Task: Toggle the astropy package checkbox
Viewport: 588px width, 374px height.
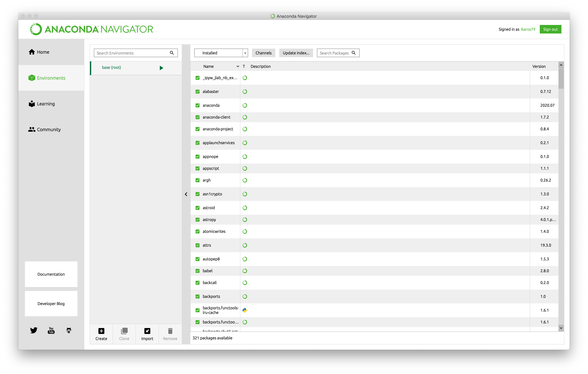Action: coord(197,220)
